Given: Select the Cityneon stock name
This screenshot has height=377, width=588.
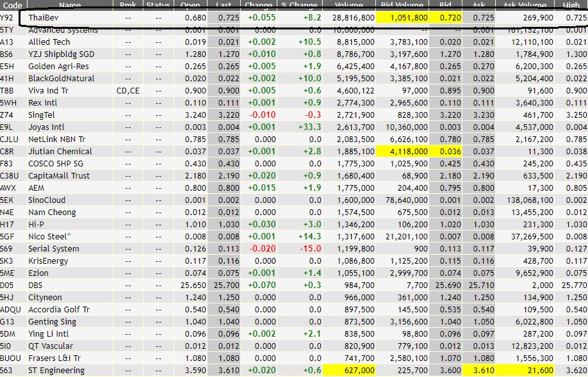Looking at the screenshot, I should click(x=45, y=298).
